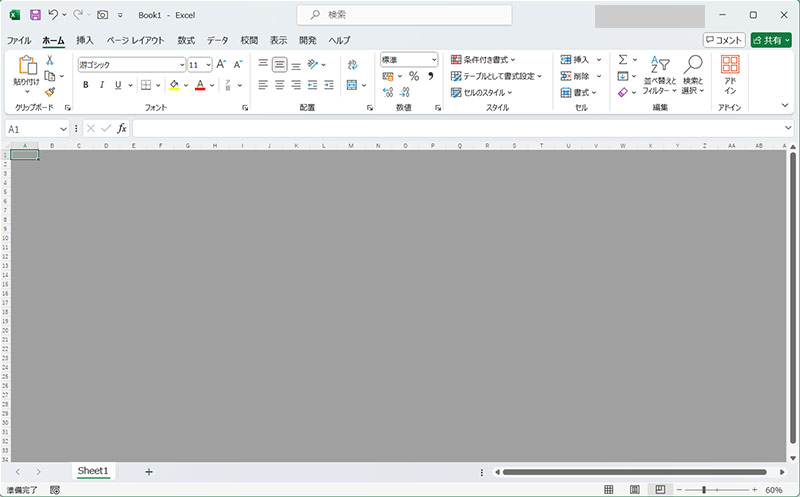Click the Clear eraser icon
Image resolution: width=800 pixels, height=497 pixels.
(x=623, y=92)
